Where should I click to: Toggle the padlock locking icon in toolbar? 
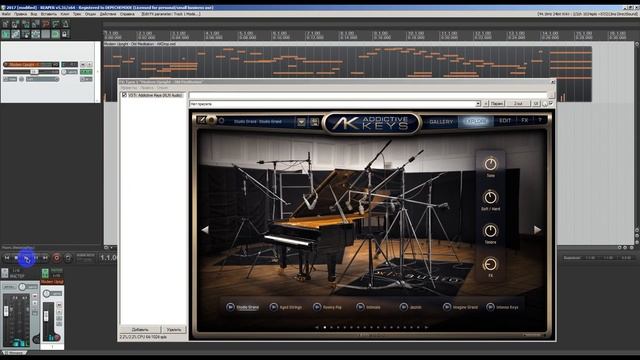tap(65, 34)
